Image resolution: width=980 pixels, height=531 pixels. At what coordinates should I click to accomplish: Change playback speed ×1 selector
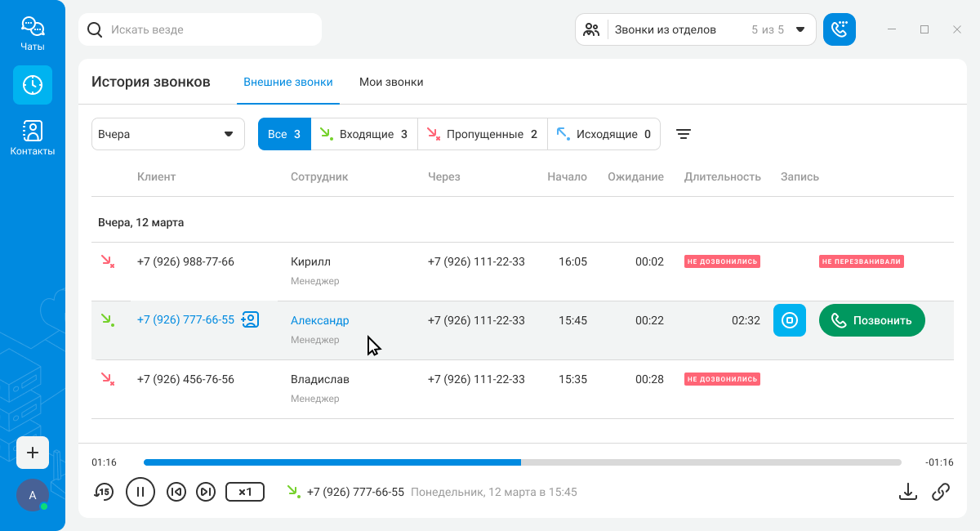coord(245,492)
